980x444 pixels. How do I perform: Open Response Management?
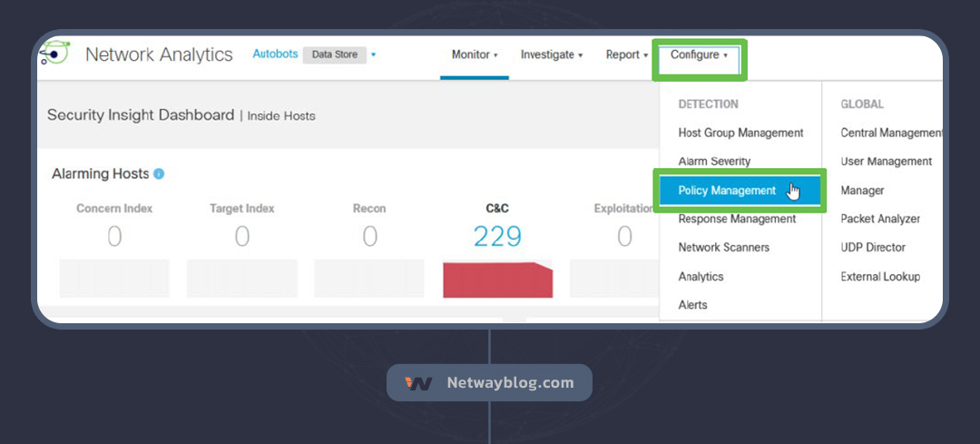pos(737,219)
